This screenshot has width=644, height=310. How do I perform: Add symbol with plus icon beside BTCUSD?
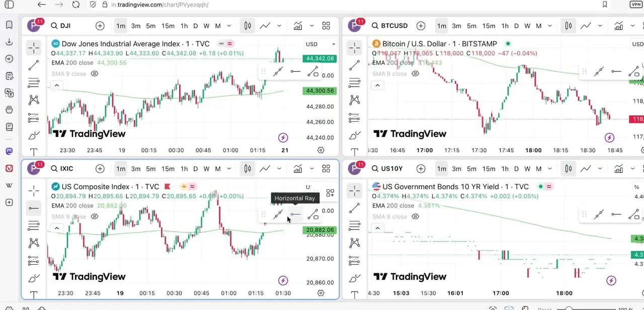pyautogui.click(x=421, y=26)
